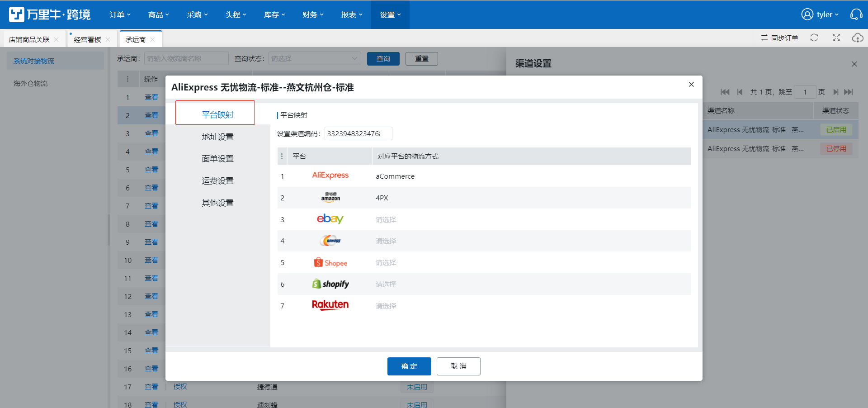The image size is (868, 408).
Task: Open the 报表 menu
Action: [x=352, y=14]
